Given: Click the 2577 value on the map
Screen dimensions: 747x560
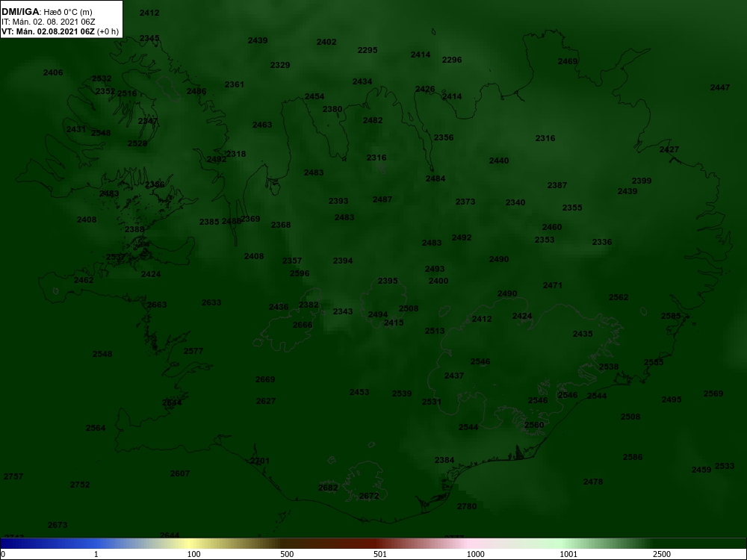Looking at the screenshot, I should (x=193, y=351).
